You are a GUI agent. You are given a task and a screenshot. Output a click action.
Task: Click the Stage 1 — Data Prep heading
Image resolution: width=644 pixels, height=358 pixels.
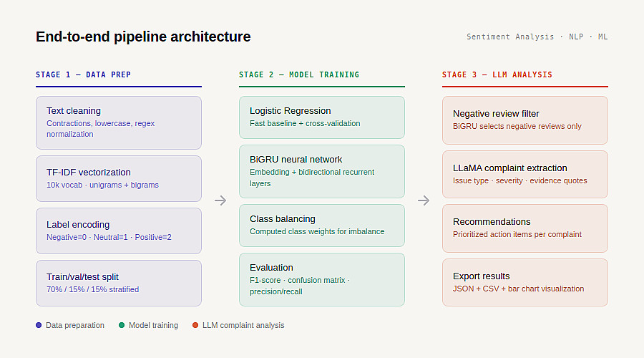(84, 74)
